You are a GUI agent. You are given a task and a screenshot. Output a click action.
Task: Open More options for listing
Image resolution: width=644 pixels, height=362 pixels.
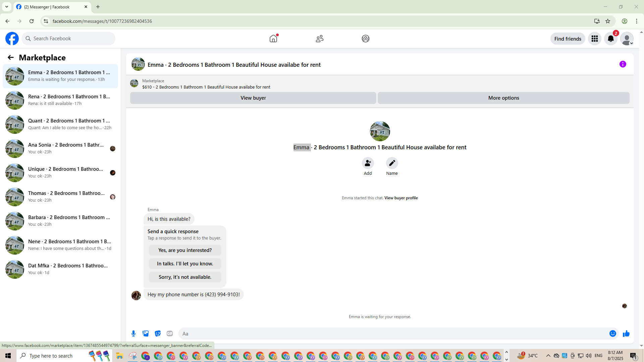pos(503,98)
